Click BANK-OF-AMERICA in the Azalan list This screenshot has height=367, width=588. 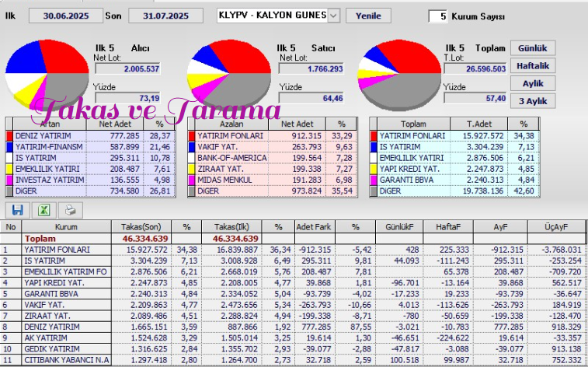[232, 158]
